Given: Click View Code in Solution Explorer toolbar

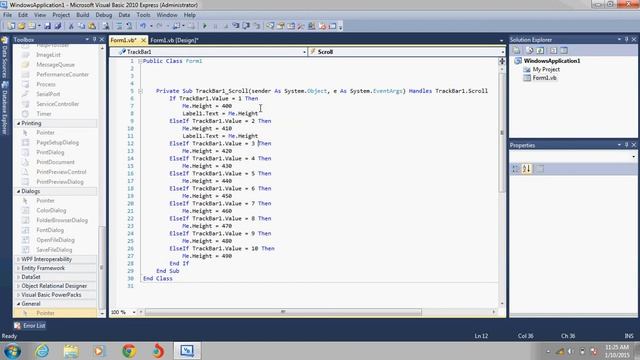Looking at the screenshot, I should click(x=553, y=50).
